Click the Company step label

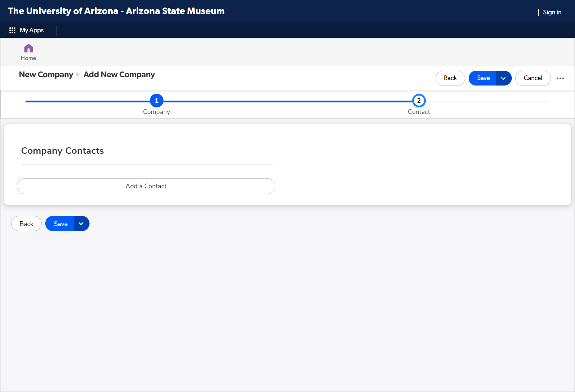click(x=157, y=112)
